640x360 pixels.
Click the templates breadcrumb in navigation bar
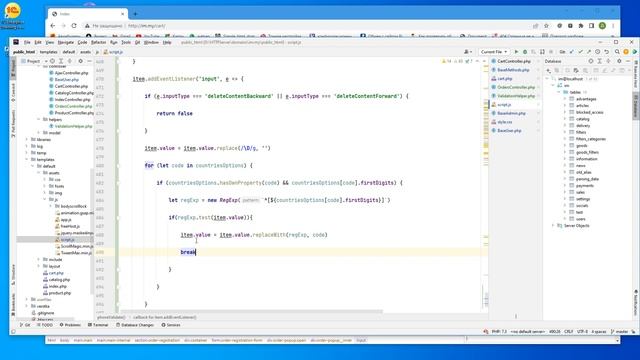pos(48,52)
